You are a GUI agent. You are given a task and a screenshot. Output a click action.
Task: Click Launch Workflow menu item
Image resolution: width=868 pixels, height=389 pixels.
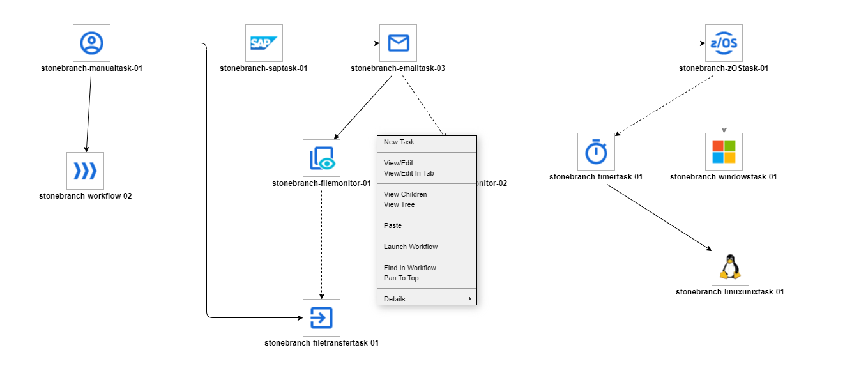coord(411,247)
